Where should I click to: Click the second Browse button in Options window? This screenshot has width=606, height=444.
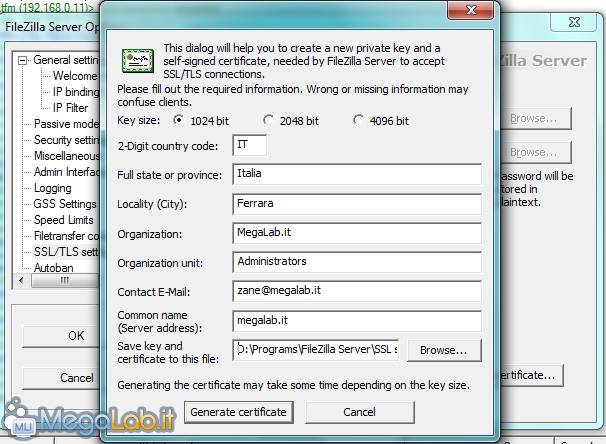click(x=536, y=152)
